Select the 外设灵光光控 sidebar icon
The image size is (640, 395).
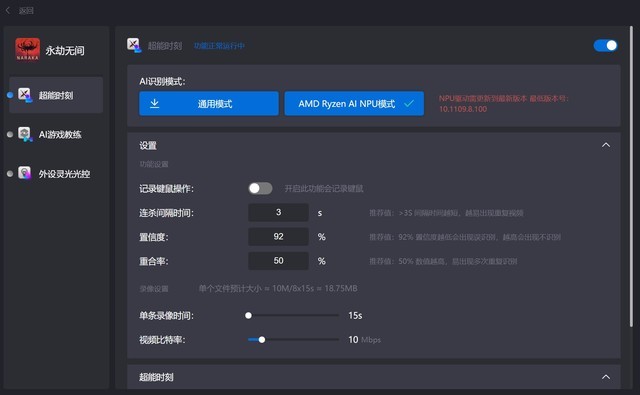click(25, 173)
